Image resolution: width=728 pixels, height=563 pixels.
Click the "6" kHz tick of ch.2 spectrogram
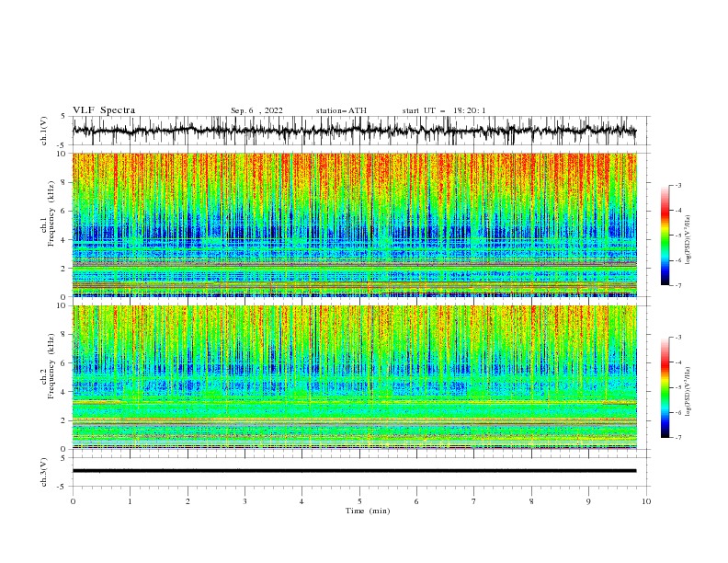point(64,363)
